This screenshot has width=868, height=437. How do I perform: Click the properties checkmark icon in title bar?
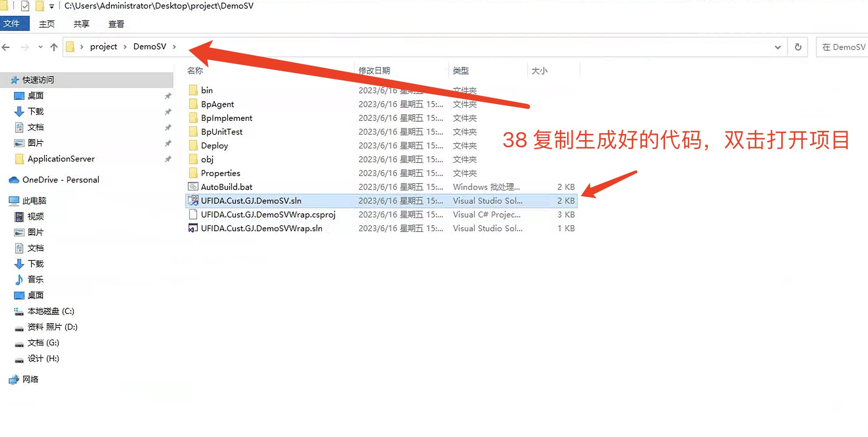coord(25,6)
